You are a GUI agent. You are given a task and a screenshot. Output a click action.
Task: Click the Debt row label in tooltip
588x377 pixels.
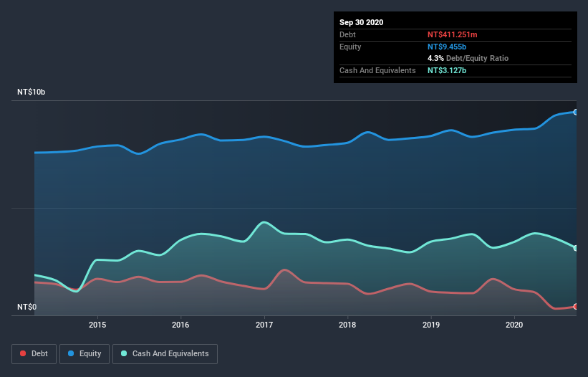pyautogui.click(x=347, y=34)
